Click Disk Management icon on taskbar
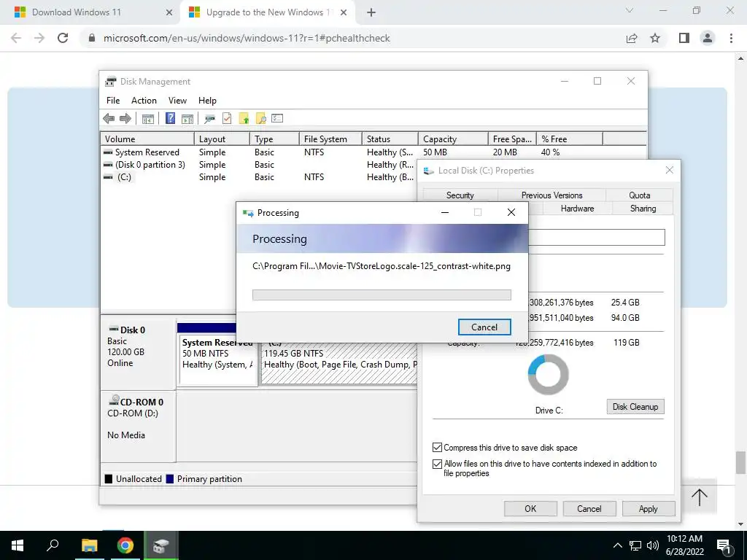The width and height of the screenshot is (747, 560). [161, 545]
